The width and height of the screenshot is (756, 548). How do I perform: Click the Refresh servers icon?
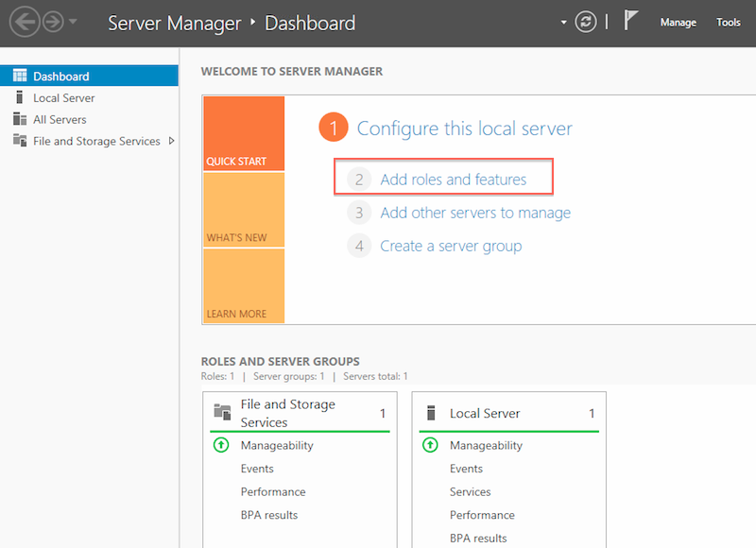click(586, 21)
